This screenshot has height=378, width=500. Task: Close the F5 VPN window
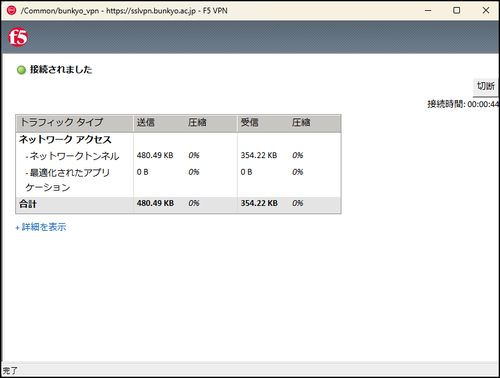coord(486,10)
